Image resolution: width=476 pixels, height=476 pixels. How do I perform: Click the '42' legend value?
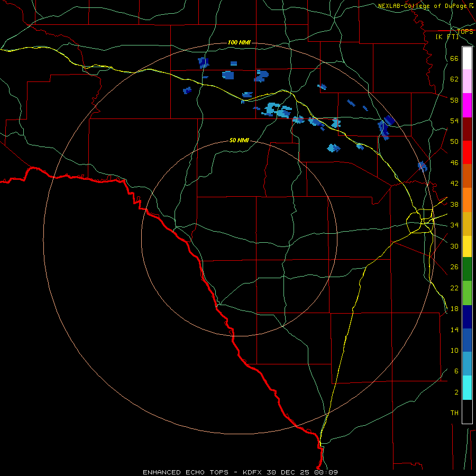click(x=454, y=184)
